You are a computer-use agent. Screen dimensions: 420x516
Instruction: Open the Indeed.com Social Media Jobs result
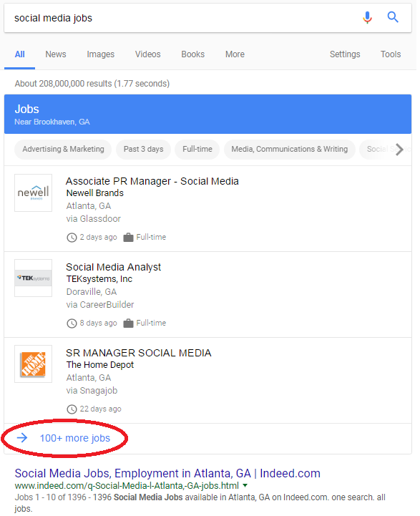(x=167, y=473)
